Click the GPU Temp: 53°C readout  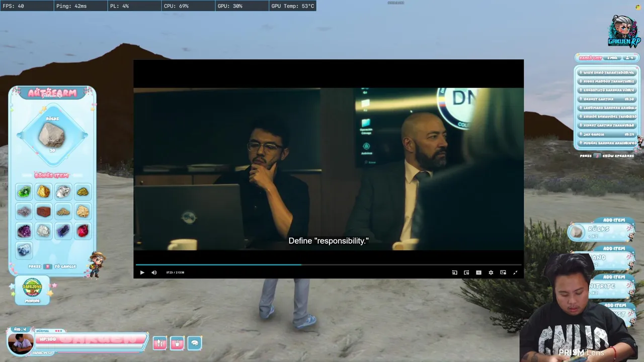tap(293, 6)
